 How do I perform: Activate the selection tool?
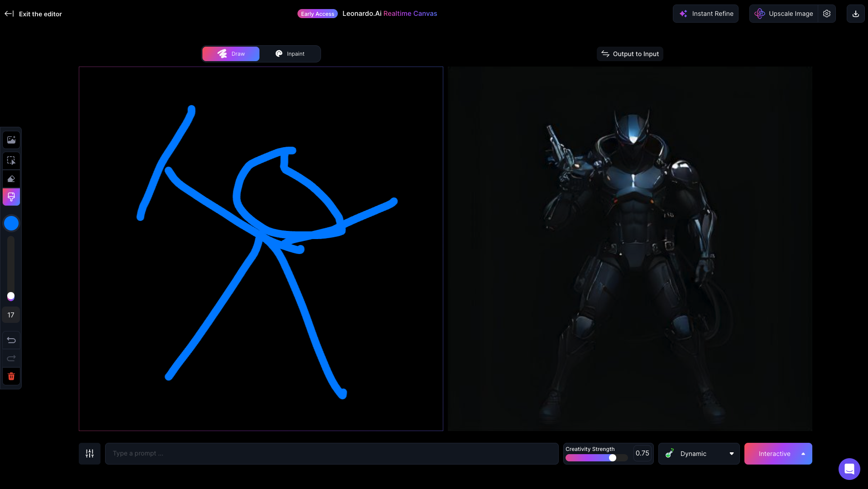click(11, 160)
